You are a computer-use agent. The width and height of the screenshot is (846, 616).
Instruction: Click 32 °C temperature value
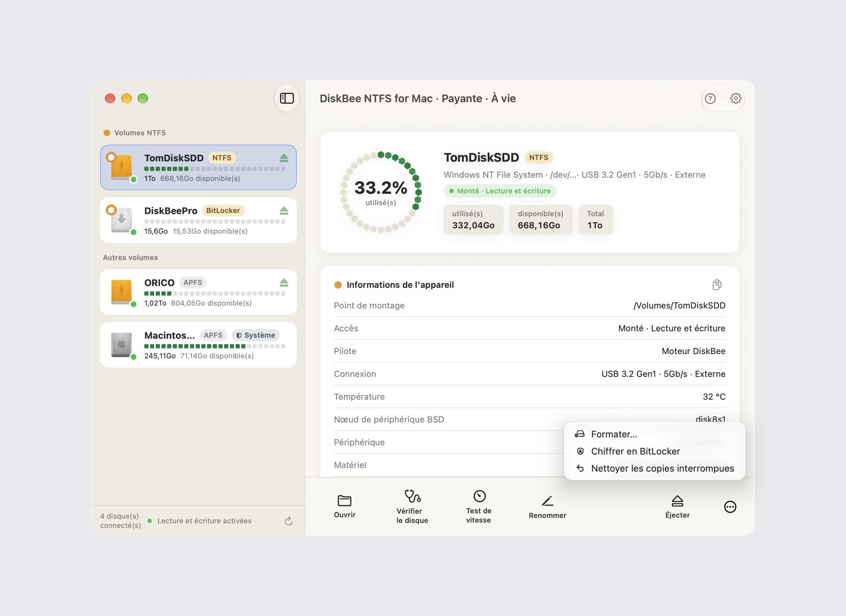coord(714,397)
